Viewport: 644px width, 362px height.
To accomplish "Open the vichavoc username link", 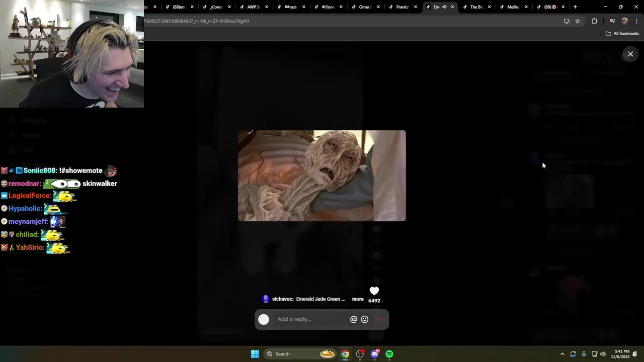I will coord(282,299).
